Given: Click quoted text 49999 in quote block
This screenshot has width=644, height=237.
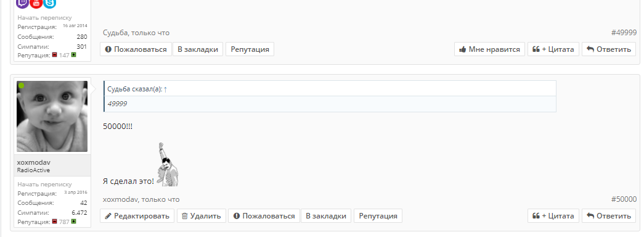Looking at the screenshot, I should point(117,104).
